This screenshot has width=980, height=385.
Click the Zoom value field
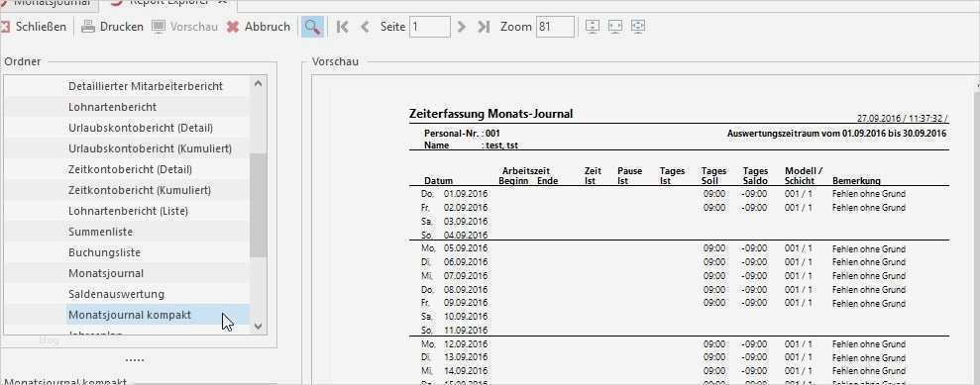click(555, 27)
